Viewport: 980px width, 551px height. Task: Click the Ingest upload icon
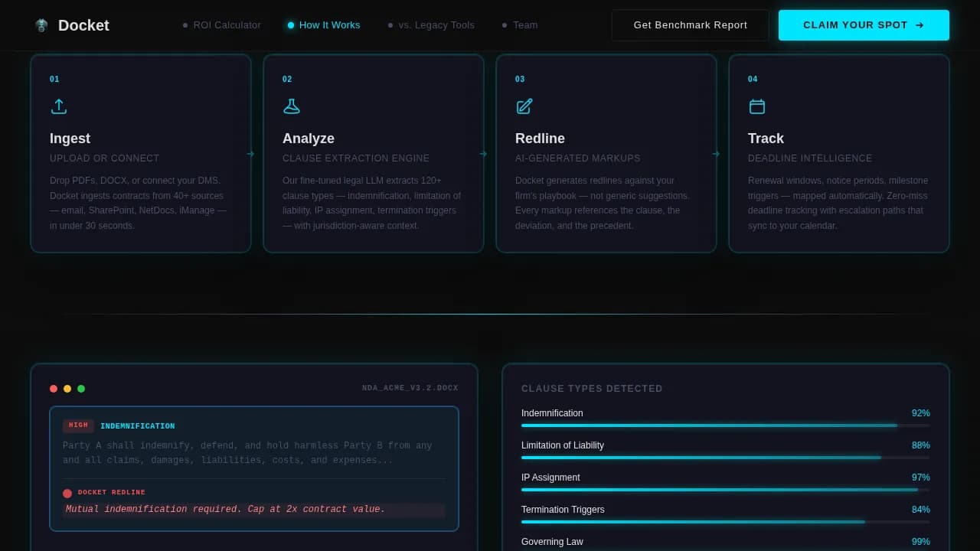59,106
